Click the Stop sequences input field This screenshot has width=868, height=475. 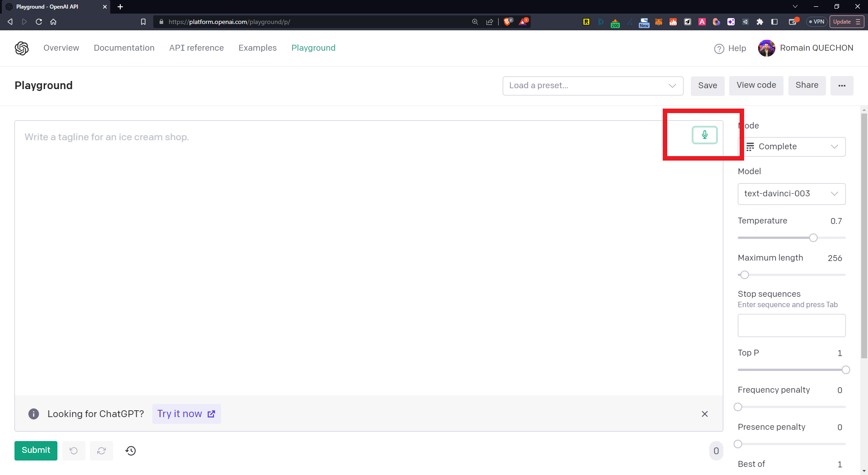[x=791, y=325]
